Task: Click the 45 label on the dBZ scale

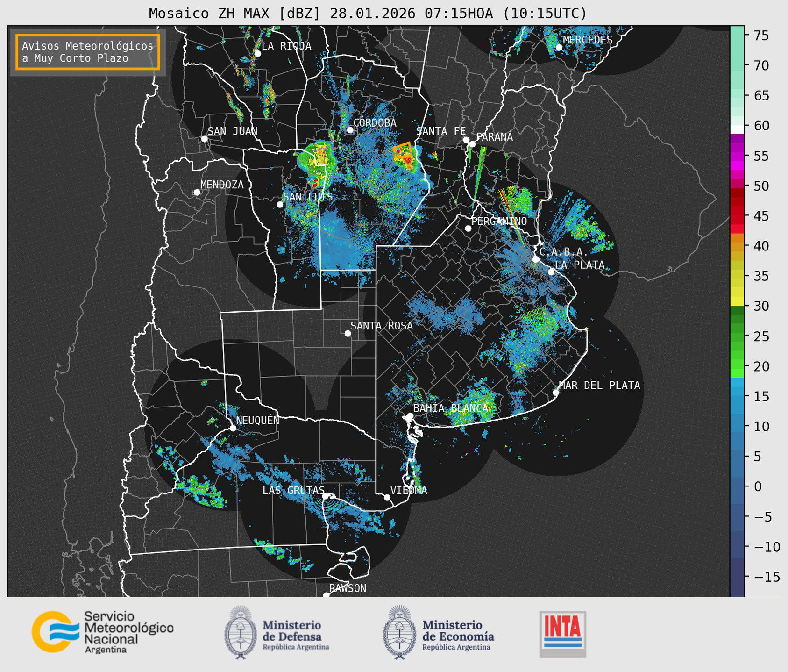Action: [x=761, y=216]
